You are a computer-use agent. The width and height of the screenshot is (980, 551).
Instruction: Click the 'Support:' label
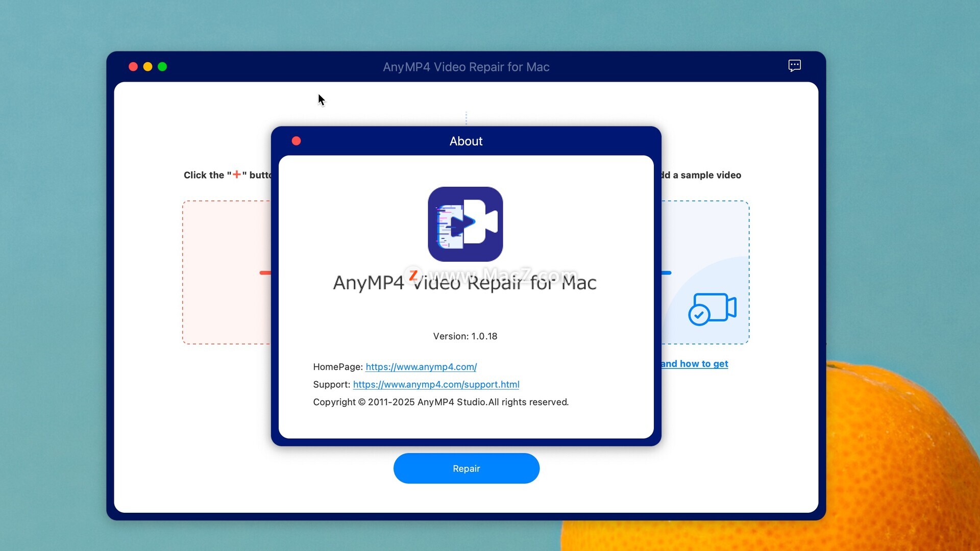(x=332, y=384)
